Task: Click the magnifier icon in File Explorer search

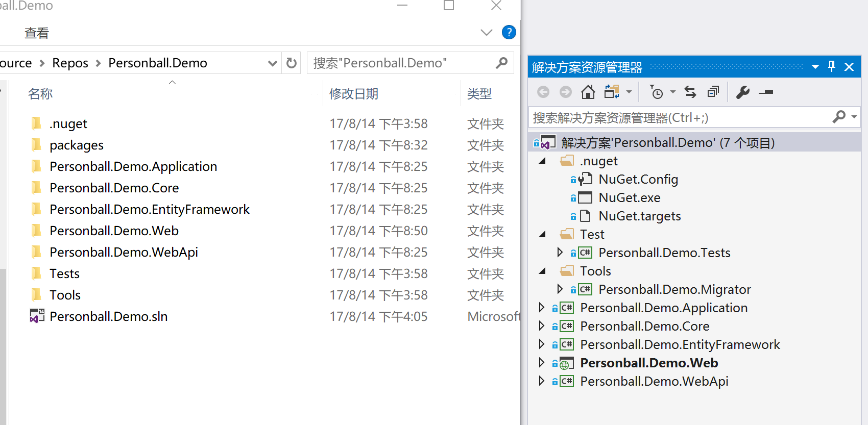Action: [502, 62]
